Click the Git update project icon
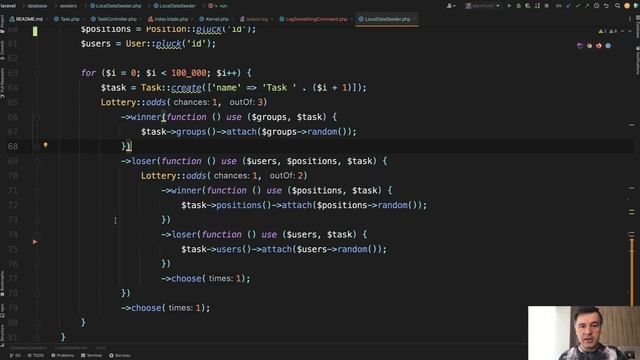Image resolution: width=640 pixels, height=360 pixels. tap(568, 6)
